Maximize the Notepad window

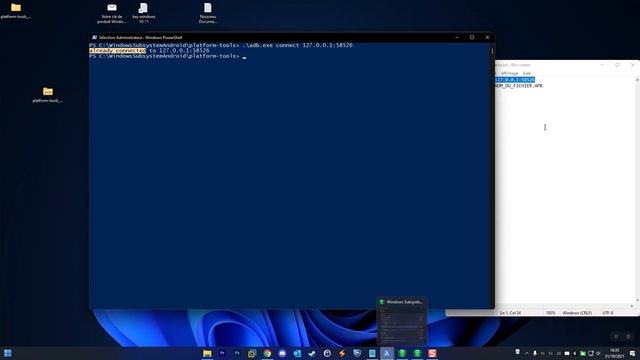click(617, 64)
